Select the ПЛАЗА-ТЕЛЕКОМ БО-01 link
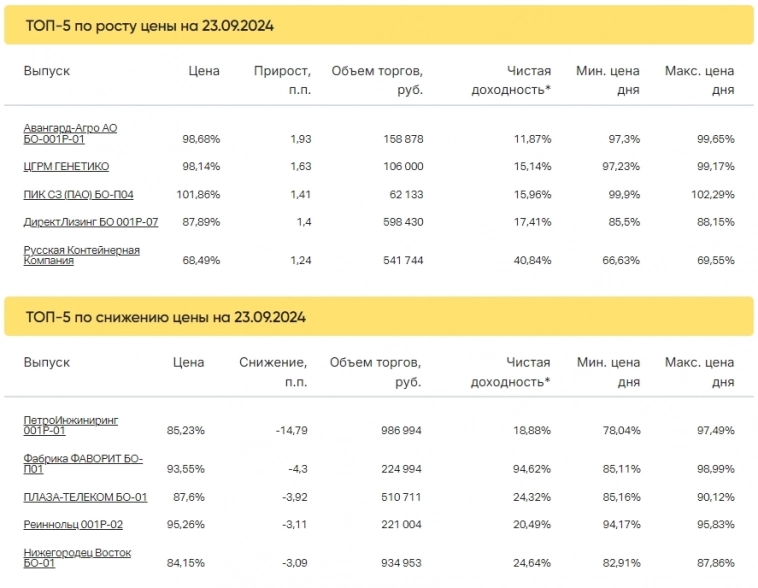The width and height of the screenshot is (758, 588). point(85,496)
